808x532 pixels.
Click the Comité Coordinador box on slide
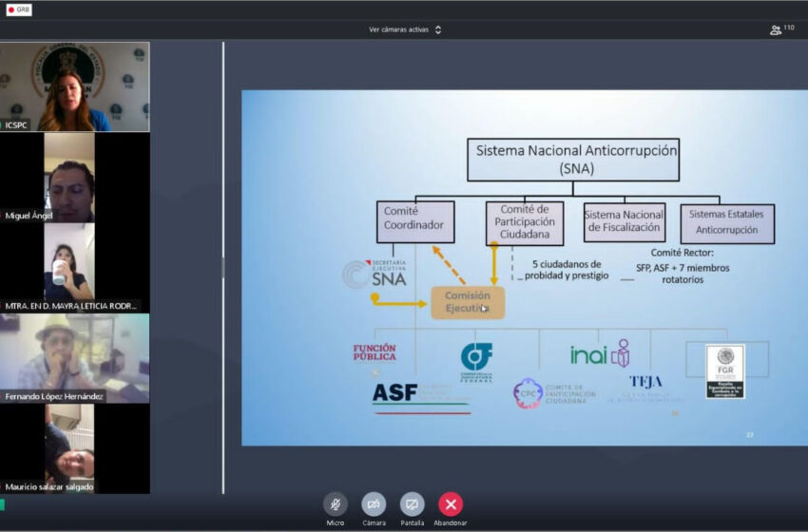tap(414, 222)
